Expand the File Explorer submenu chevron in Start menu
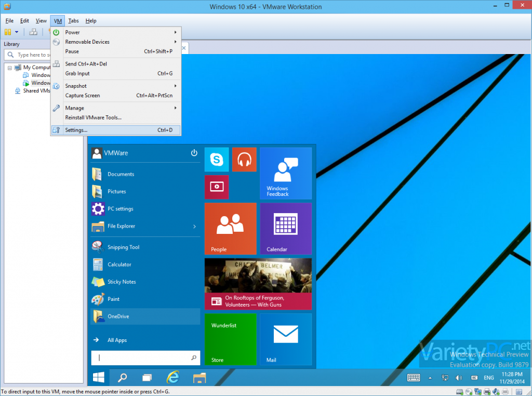Screen dimensions: 532x396 (194, 226)
